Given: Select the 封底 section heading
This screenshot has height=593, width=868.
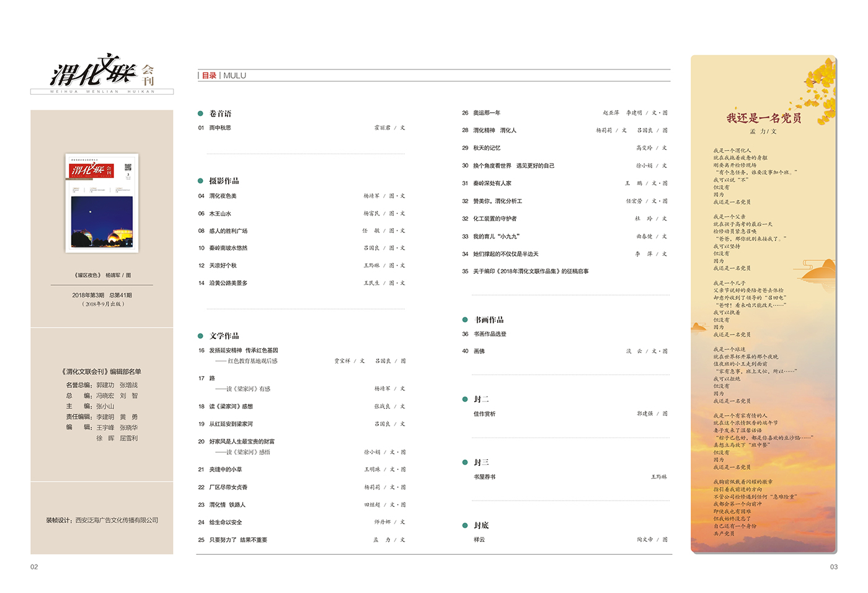Looking at the screenshot, I should pos(481,525).
